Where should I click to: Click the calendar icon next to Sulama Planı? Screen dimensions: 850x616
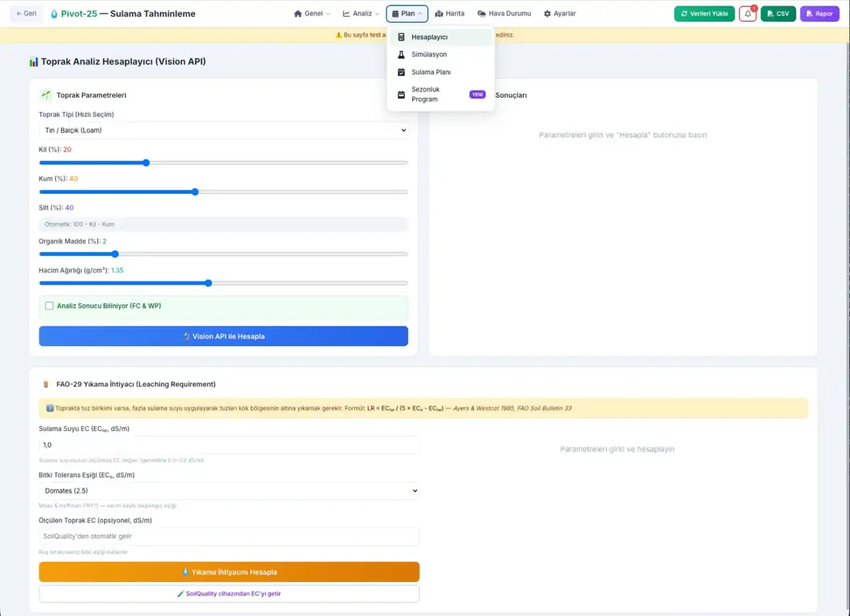(x=401, y=72)
